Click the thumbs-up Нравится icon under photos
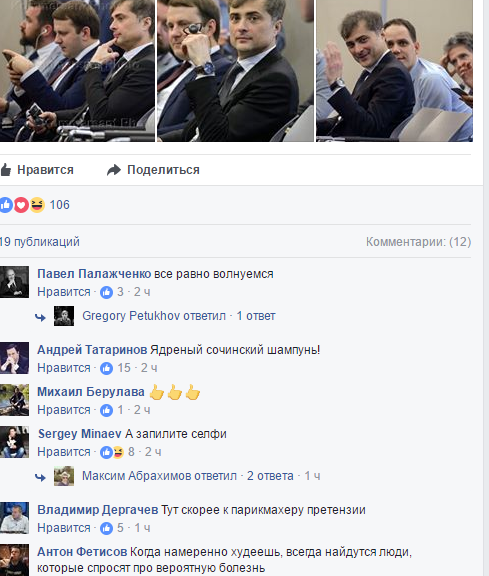 [x=6, y=170]
